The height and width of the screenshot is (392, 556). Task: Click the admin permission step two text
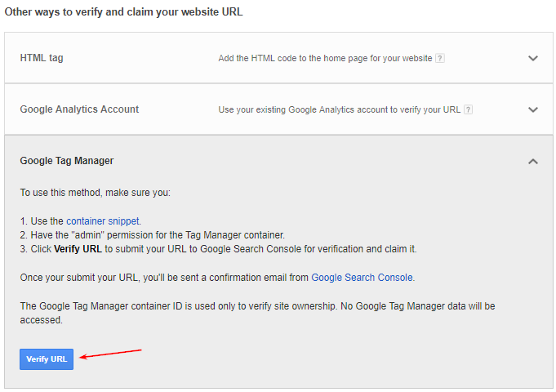(x=152, y=235)
